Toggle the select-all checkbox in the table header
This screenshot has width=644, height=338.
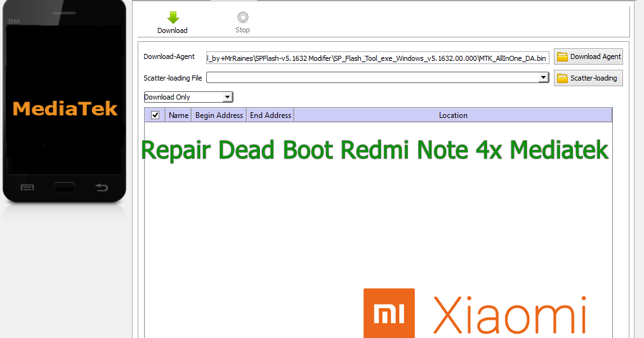155,115
